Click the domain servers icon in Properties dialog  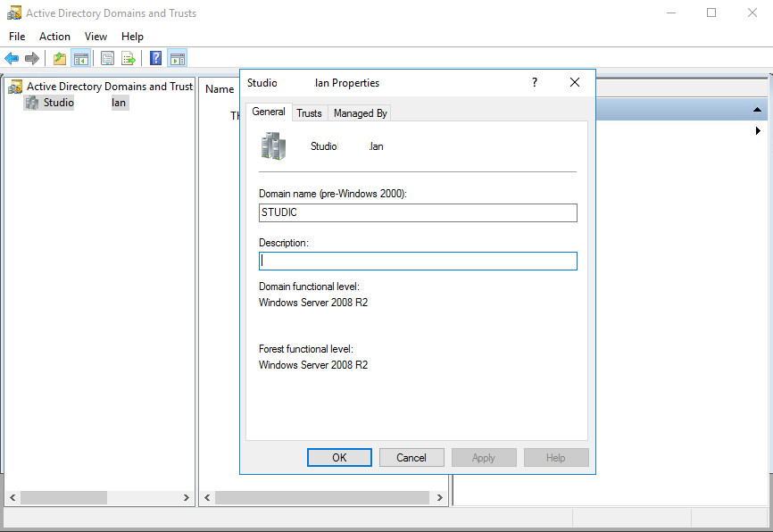tap(273, 145)
